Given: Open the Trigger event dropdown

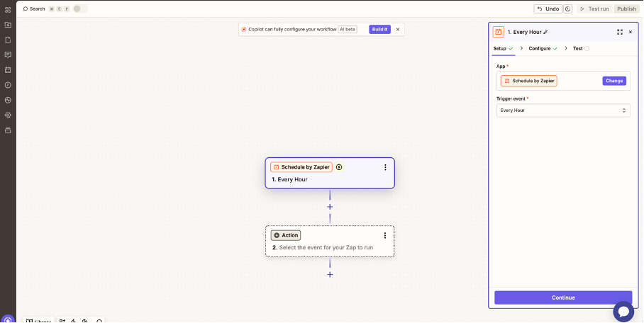Looking at the screenshot, I should pyautogui.click(x=563, y=110).
